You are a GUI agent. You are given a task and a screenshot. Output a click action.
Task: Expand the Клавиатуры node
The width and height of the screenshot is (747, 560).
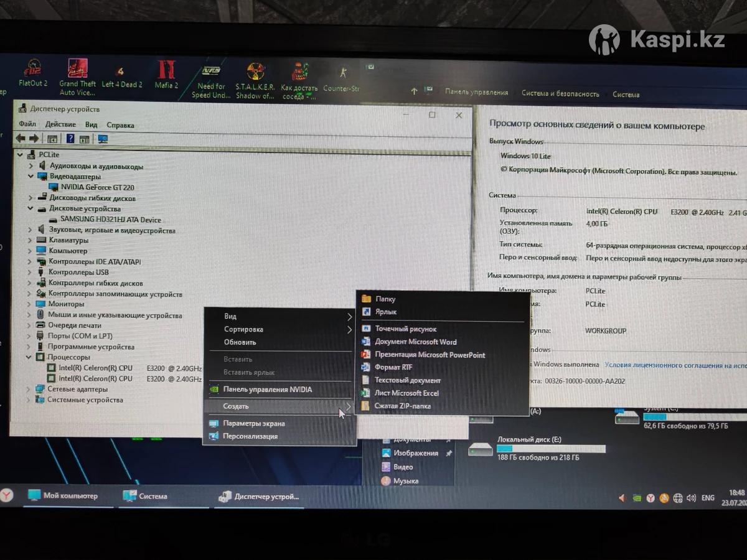point(30,240)
